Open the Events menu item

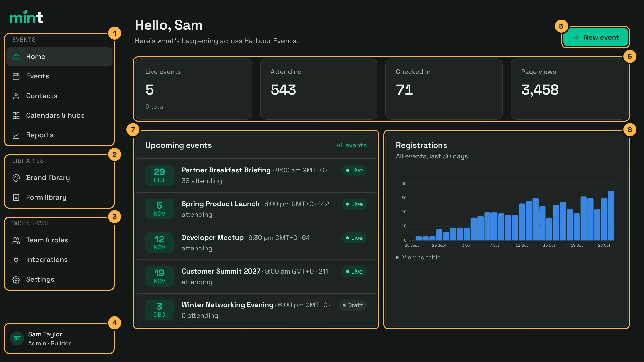[59, 76]
